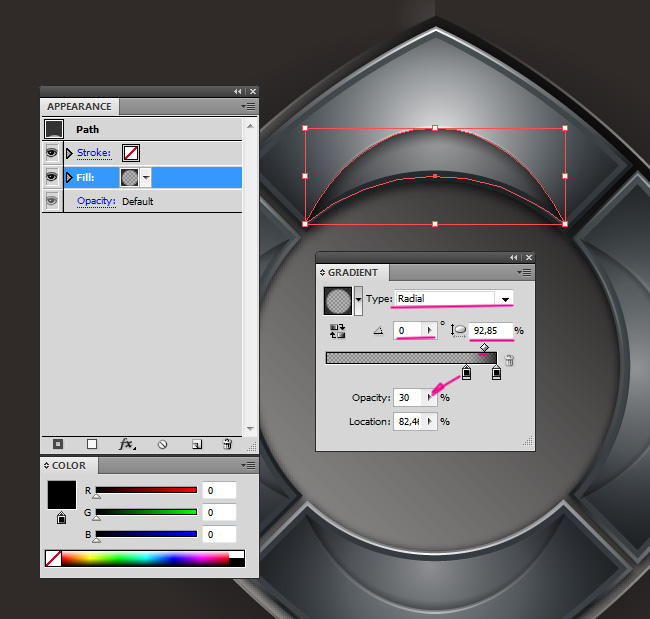Screen dimensions: 650x619
Task: Open the Appearance panel options menu
Action: coord(249,107)
